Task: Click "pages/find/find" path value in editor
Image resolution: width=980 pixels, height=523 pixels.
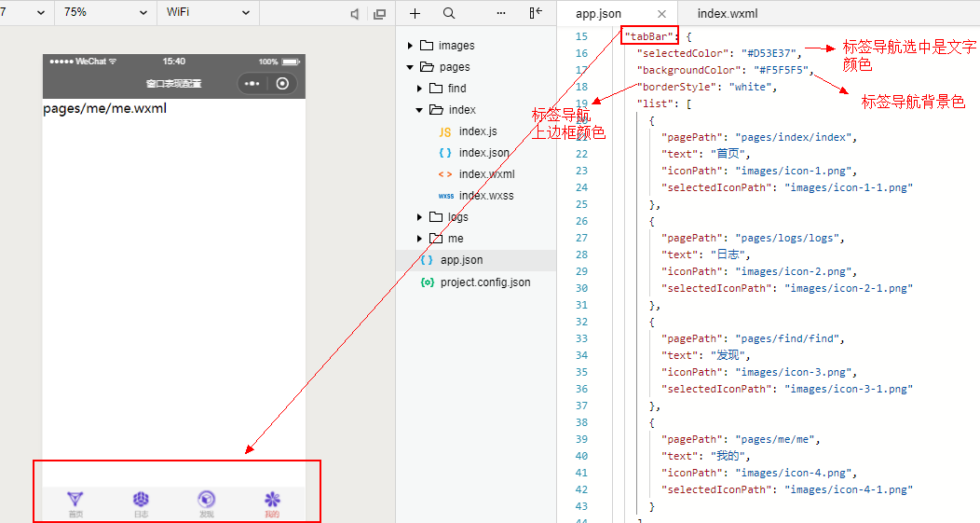Action: (x=787, y=338)
